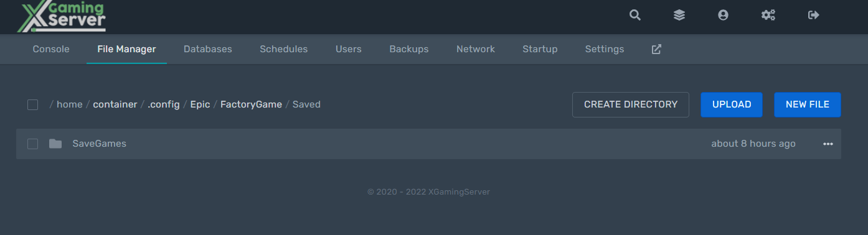Go to the FactoryGame breadcrumb link
This screenshot has width=868, height=235.
(251, 104)
